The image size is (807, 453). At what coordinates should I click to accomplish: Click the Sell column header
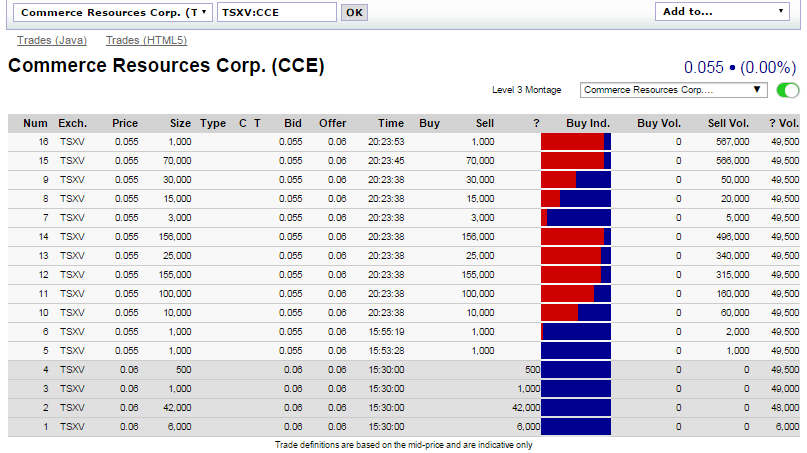[484, 124]
